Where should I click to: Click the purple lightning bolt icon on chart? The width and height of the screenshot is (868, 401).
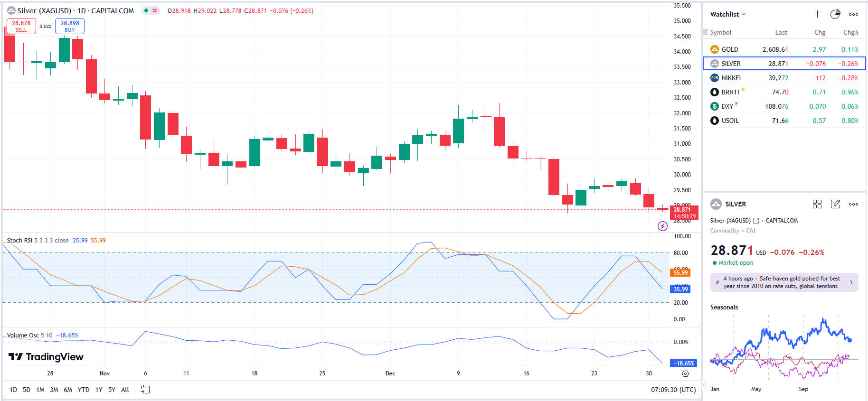(x=662, y=226)
